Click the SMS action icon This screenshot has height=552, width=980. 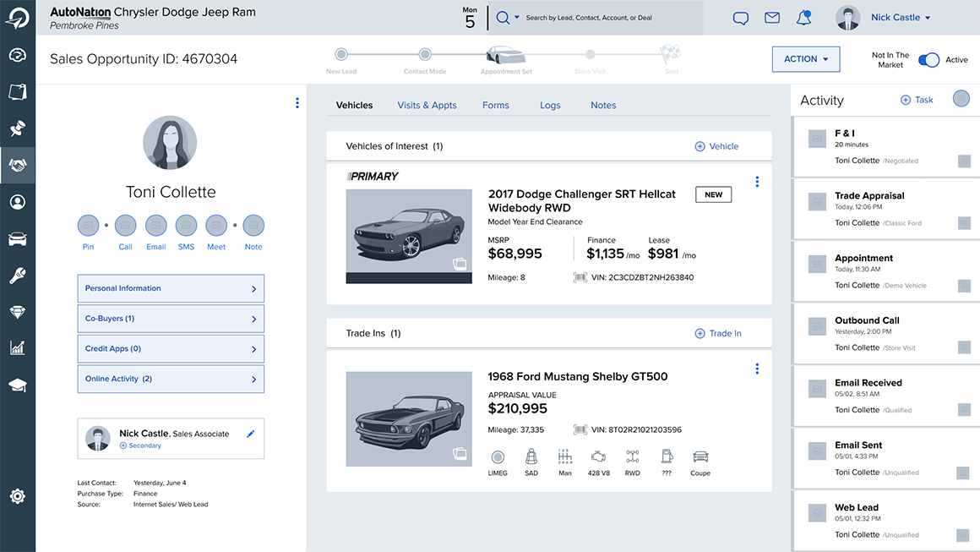186,225
